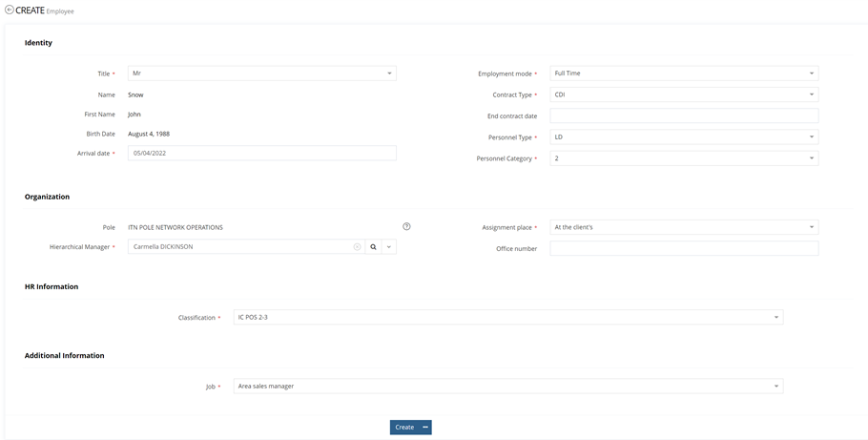Click the Arrival date field

(x=261, y=153)
